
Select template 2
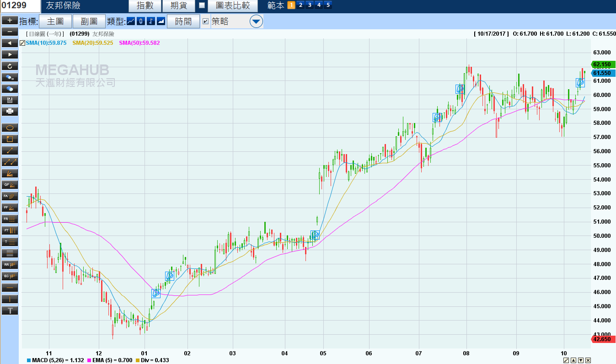(x=300, y=5)
